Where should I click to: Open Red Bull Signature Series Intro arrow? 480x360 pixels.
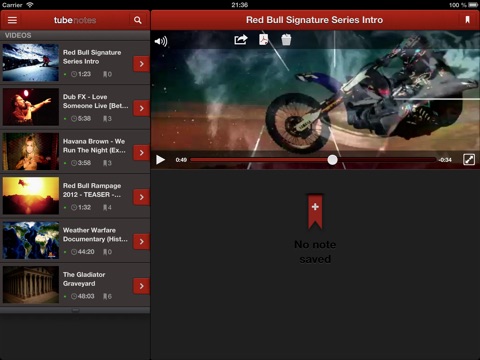pyautogui.click(x=141, y=64)
